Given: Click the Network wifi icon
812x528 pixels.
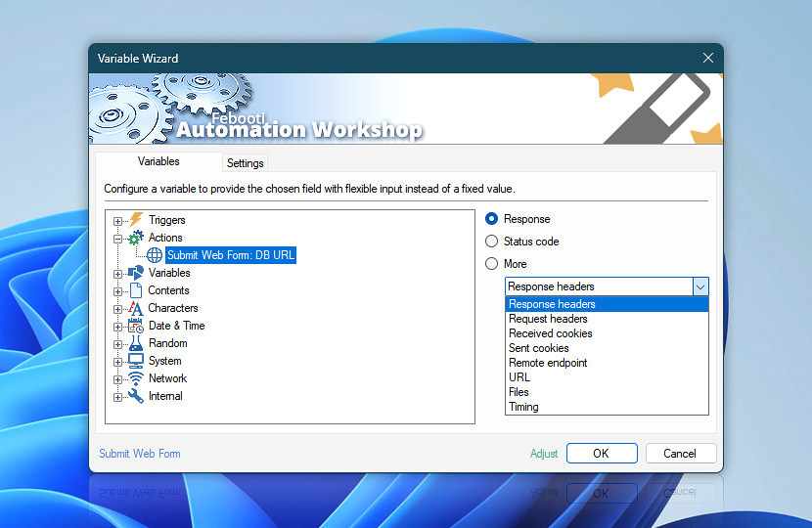Looking at the screenshot, I should coord(136,378).
